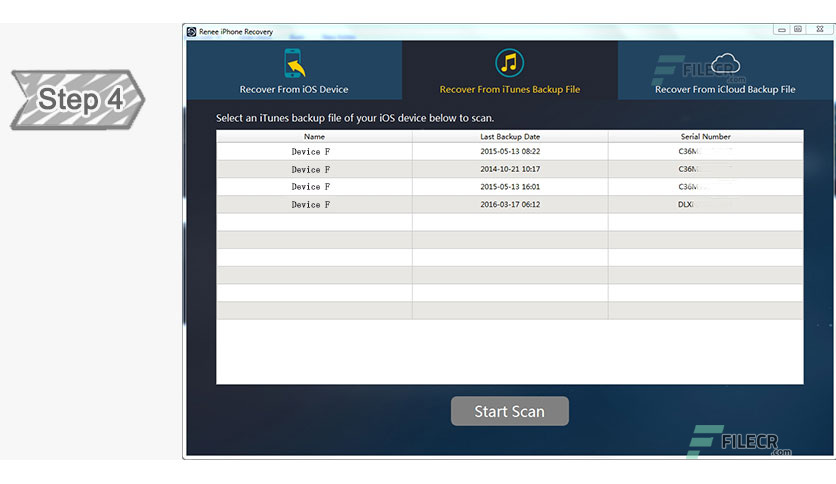Maximize the Renee iPhone Recovery window

click(798, 30)
